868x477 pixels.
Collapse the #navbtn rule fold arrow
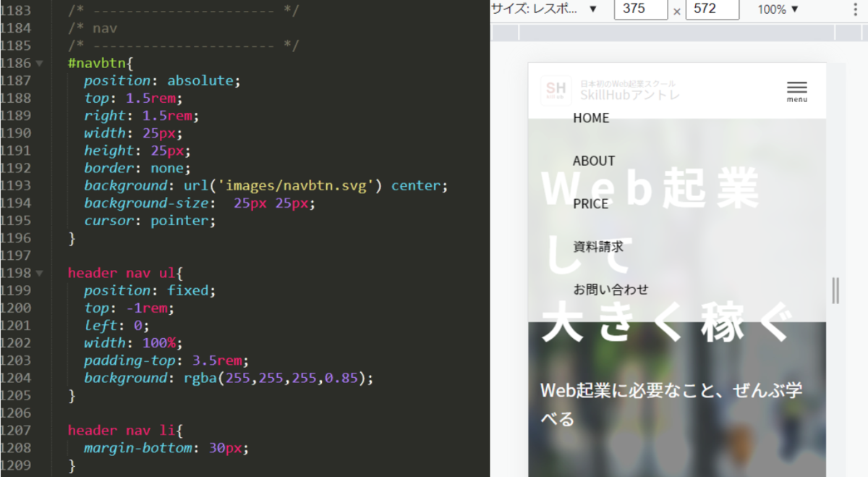tap(39, 64)
